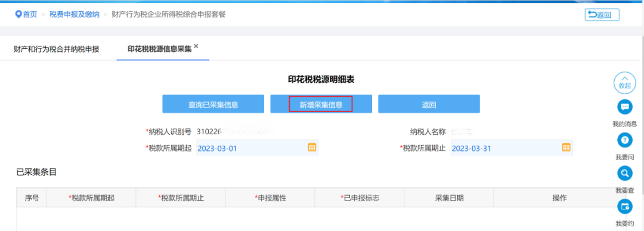This screenshot has width=644, height=231.
Task: Collapse the sidebar with 收起 icon
Action: (625, 82)
